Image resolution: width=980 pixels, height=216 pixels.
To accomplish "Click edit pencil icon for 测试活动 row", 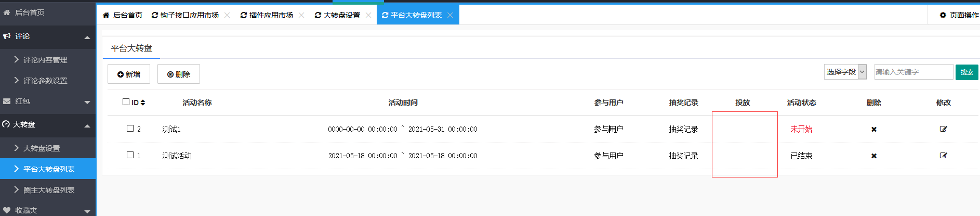I will (x=943, y=156).
